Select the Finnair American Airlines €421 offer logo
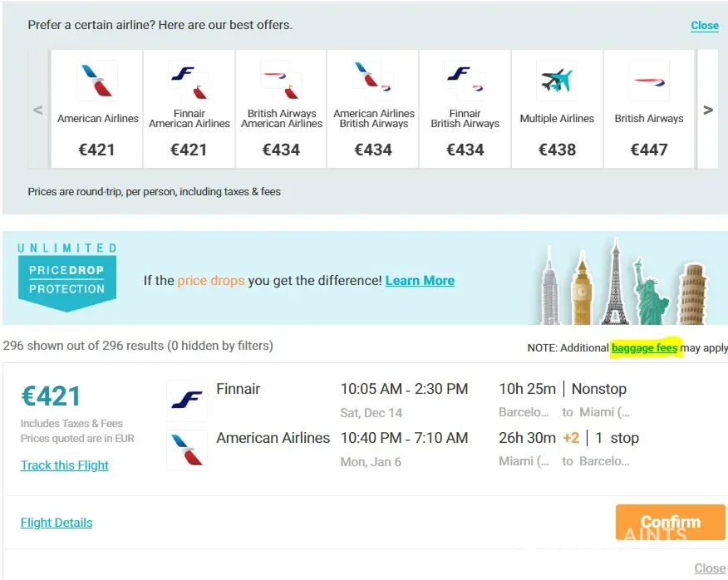The width and height of the screenshot is (728, 580). pos(189,80)
